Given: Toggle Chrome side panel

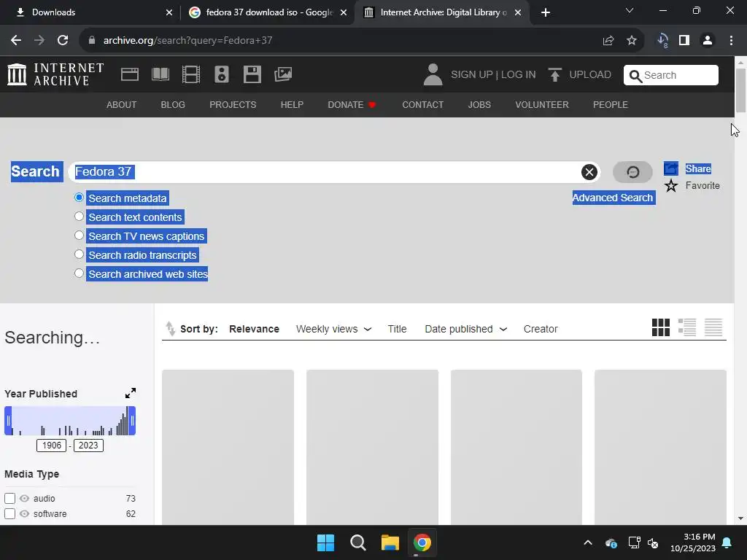Looking at the screenshot, I should coord(684,41).
